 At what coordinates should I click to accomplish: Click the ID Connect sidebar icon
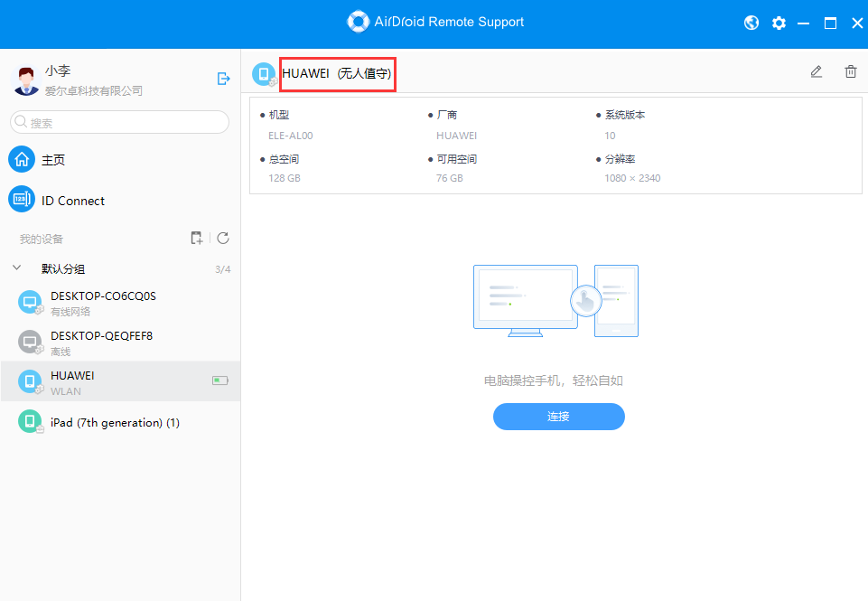(x=22, y=199)
